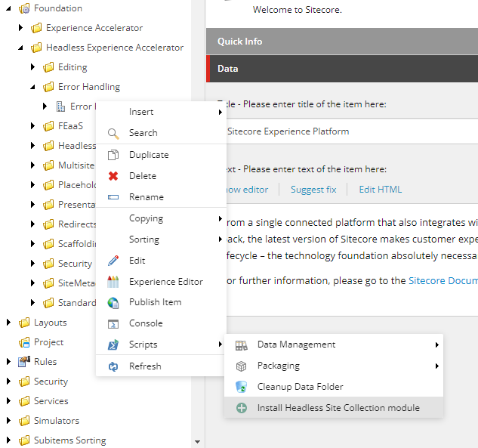Click the Error item building icon

click(60, 107)
